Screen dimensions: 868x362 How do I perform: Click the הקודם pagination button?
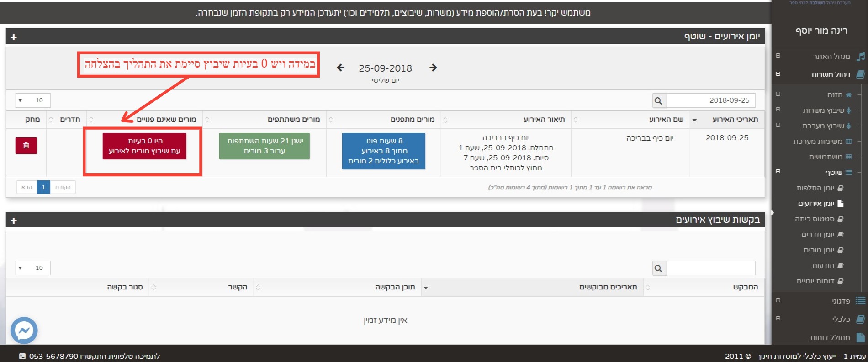point(63,187)
